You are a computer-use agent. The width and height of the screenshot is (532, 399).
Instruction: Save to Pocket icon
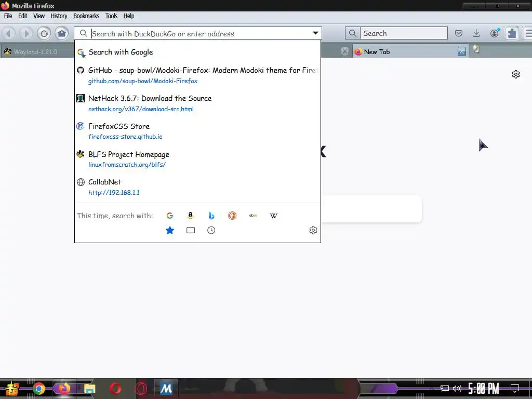459,33
